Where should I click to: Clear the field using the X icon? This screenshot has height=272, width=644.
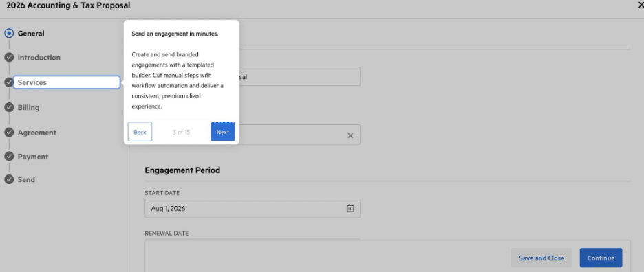350,135
